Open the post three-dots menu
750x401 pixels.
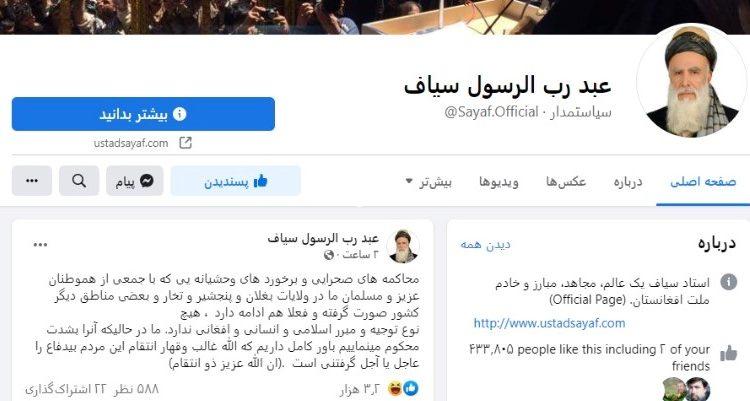[x=40, y=245]
